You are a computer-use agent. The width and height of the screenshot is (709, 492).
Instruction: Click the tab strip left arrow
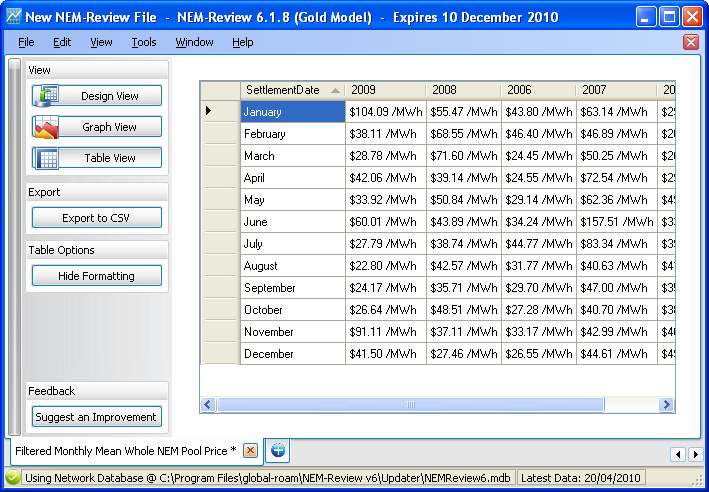(x=677, y=454)
